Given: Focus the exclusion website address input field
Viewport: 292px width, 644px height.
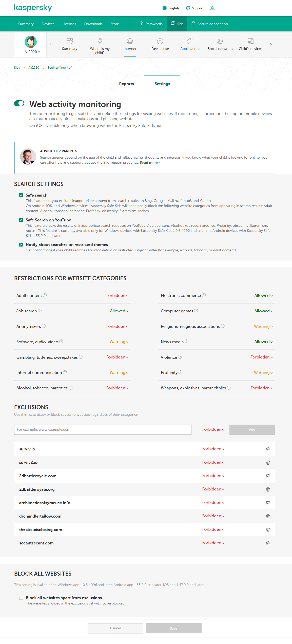Looking at the screenshot, I should click(x=103, y=430).
